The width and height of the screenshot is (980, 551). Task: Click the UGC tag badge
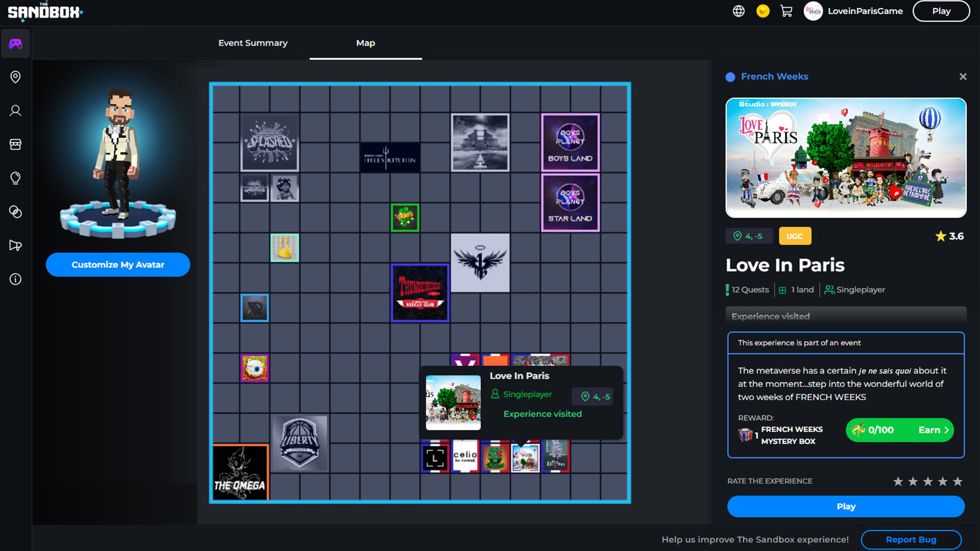795,236
